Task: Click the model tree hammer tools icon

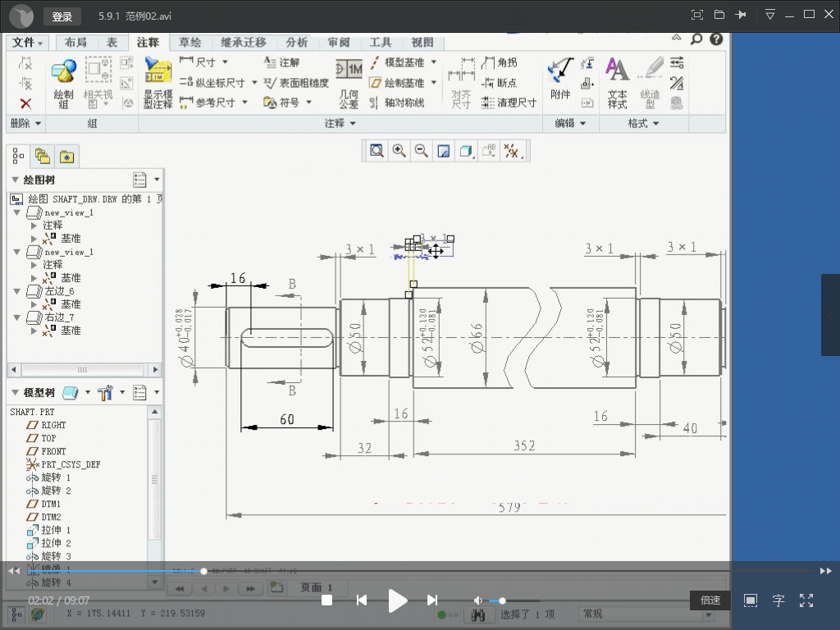Action: pos(105,393)
